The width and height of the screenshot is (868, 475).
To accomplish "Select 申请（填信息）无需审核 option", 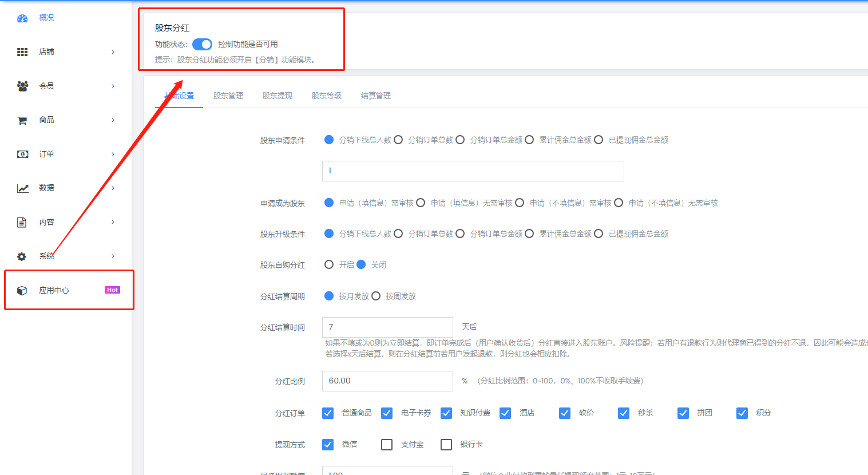I will click(x=421, y=203).
